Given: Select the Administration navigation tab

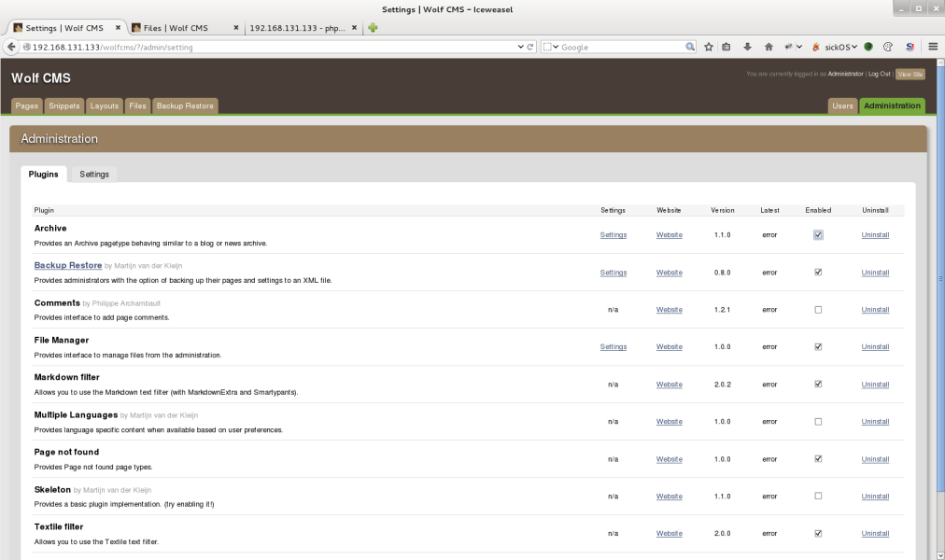Looking at the screenshot, I should (x=892, y=106).
